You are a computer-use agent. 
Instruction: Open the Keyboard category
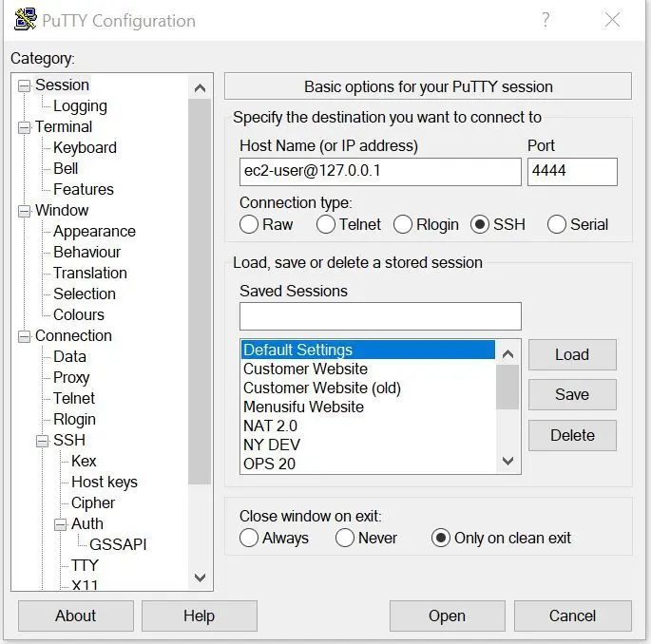85,148
